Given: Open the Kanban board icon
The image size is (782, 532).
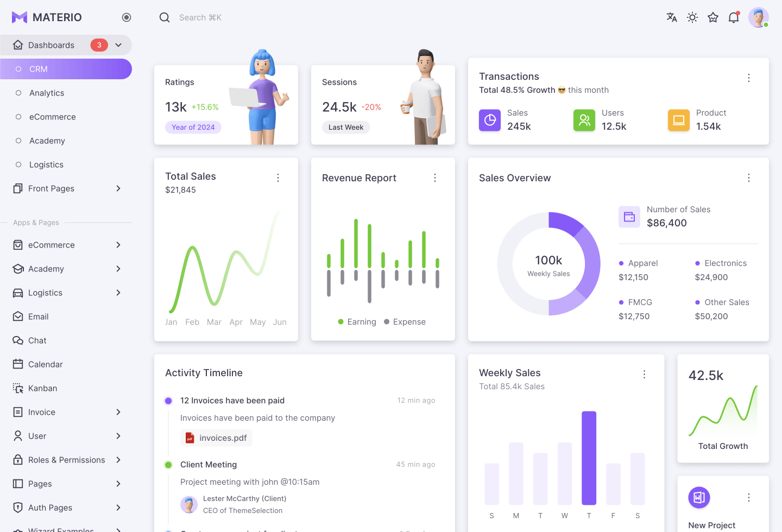Looking at the screenshot, I should [18, 388].
